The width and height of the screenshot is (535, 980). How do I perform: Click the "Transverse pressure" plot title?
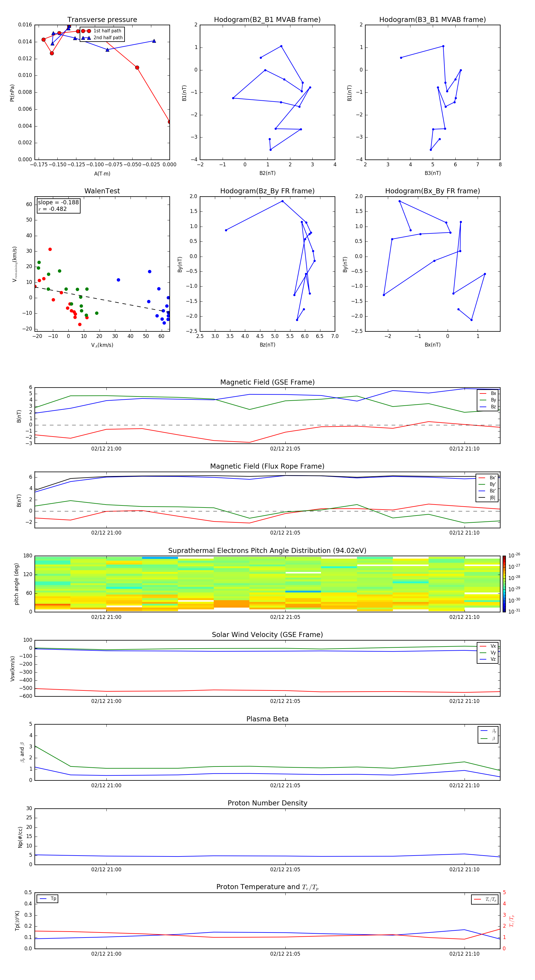102,20
